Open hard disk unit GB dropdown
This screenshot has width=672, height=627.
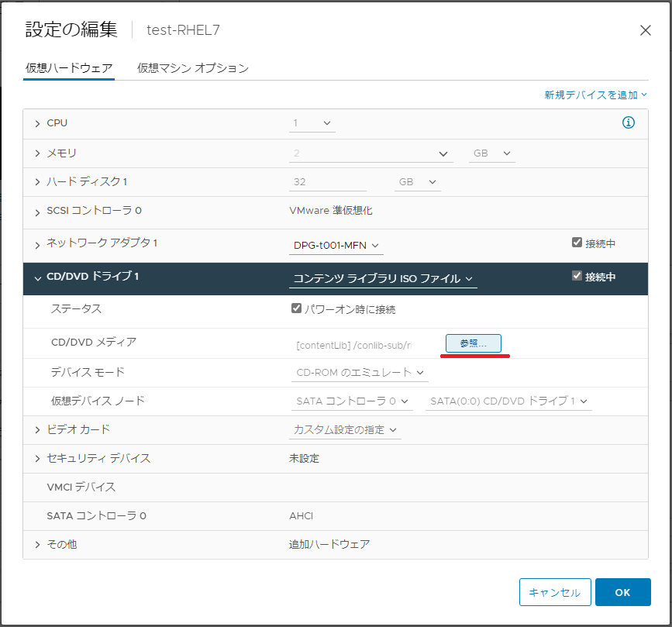point(418,182)
